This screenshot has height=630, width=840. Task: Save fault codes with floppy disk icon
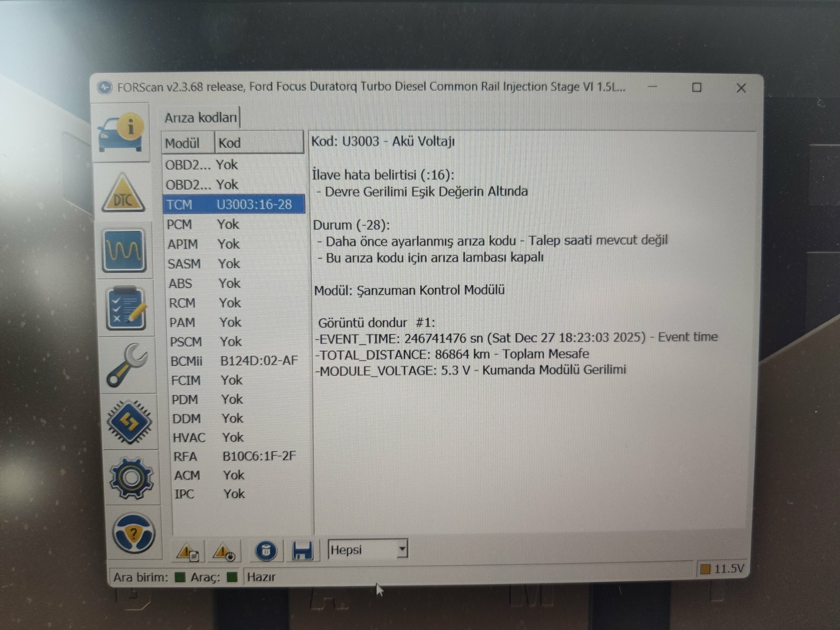[302, 551]
